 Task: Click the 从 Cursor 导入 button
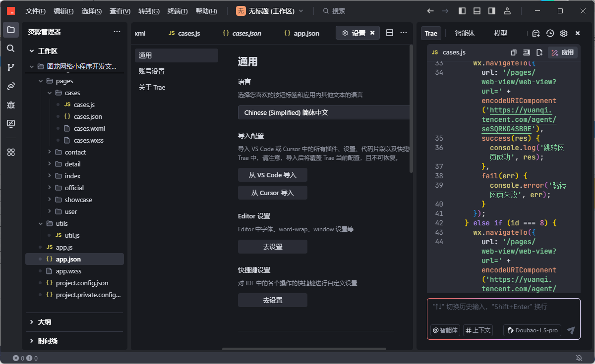[273, 193]
